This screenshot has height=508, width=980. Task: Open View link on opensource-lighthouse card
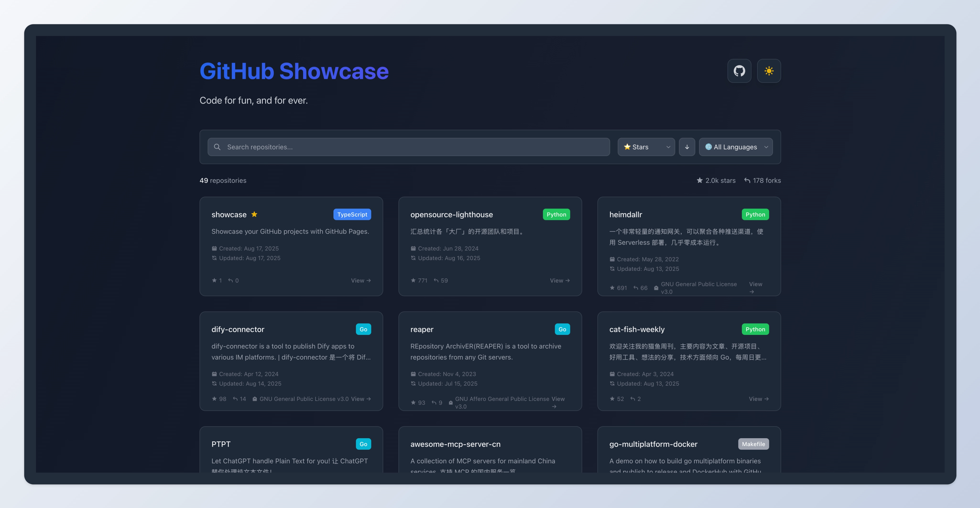pyautogui.click(x=560, y=280)
